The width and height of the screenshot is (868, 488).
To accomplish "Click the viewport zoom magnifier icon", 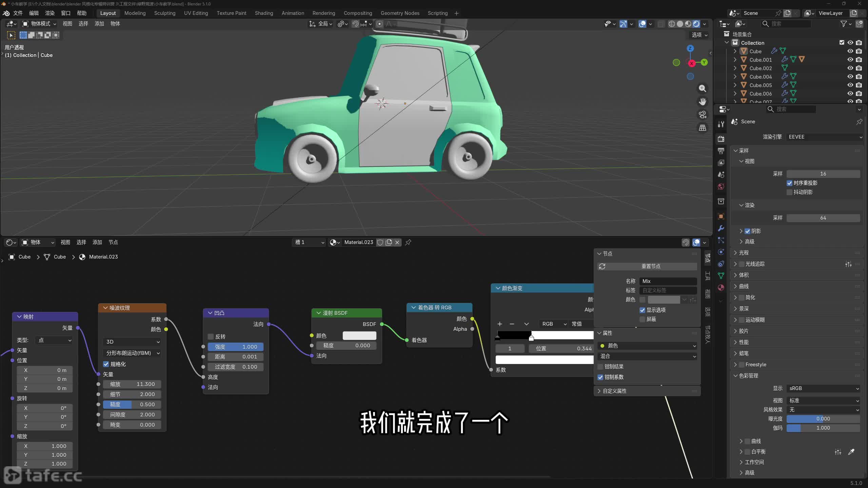I will click(x=702, y=88).
